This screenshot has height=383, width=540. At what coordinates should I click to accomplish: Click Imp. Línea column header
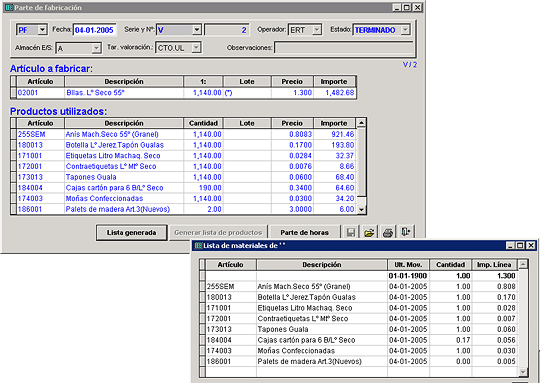[x=494, y=265]
